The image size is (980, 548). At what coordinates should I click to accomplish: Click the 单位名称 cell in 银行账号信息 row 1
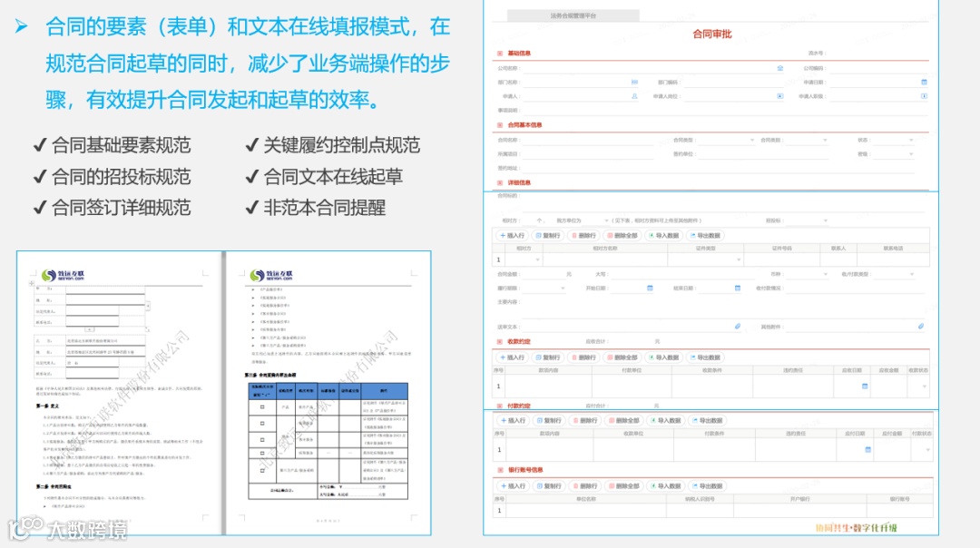click(x=586, y=511)
